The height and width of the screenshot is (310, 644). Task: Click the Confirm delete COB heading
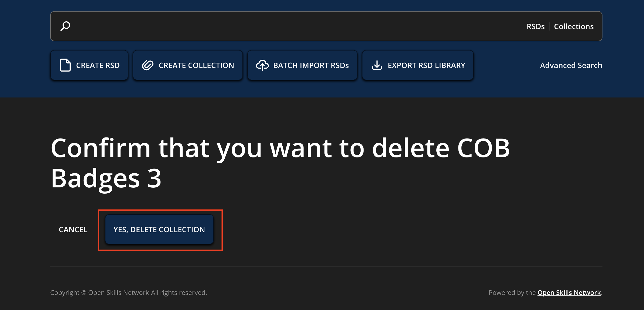click(x=280, y=148)
